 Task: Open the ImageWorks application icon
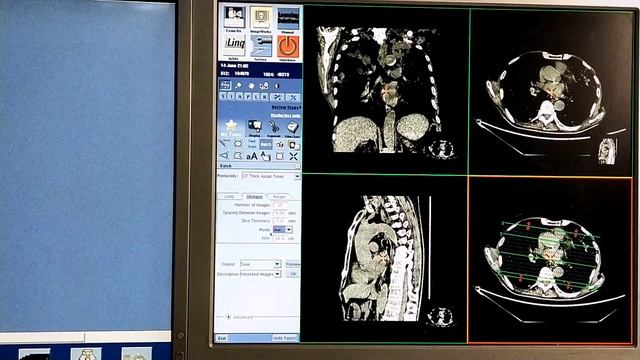pos(260,18)
